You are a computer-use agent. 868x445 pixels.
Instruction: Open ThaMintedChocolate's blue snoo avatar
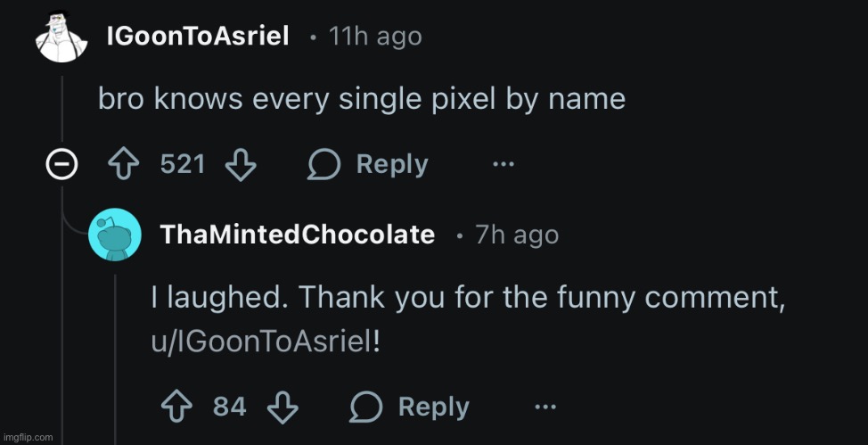click(x=114, y=235)
